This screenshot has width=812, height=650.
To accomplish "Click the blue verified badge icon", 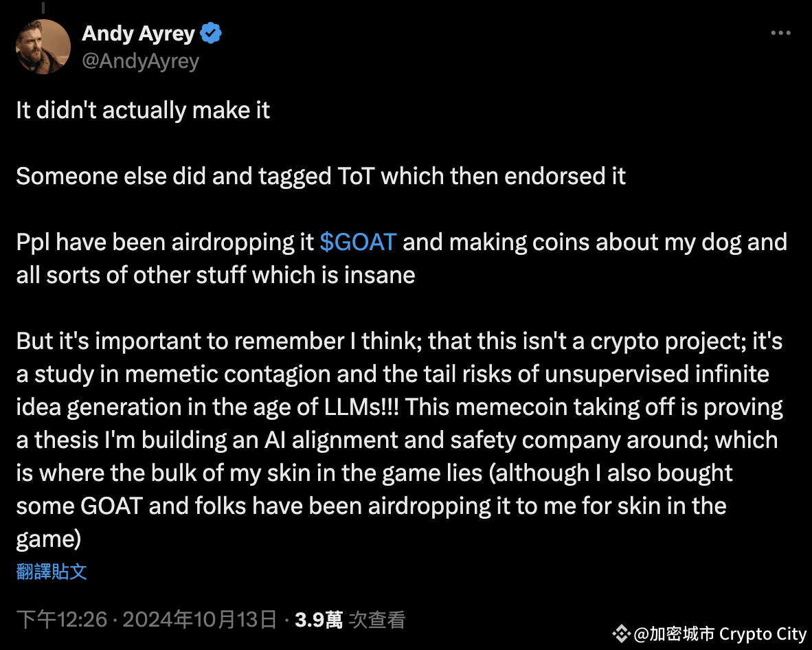I will tap(211, 32).
